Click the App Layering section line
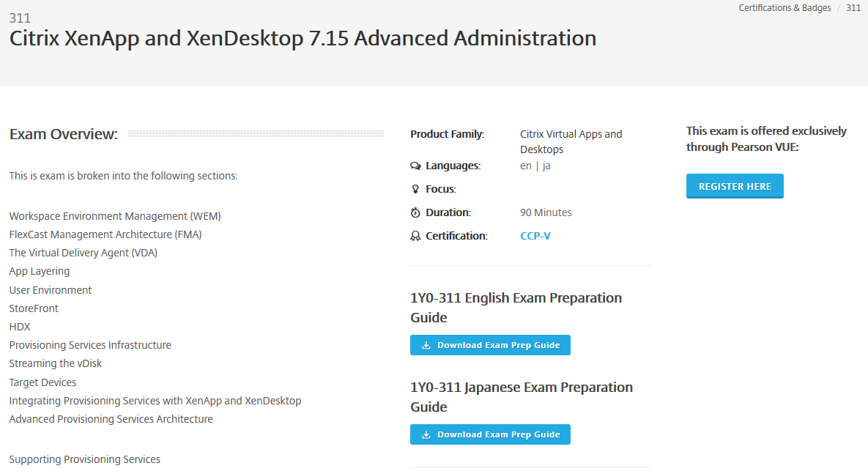This screenshot has height=474, width=868. [x=40, y=271]
